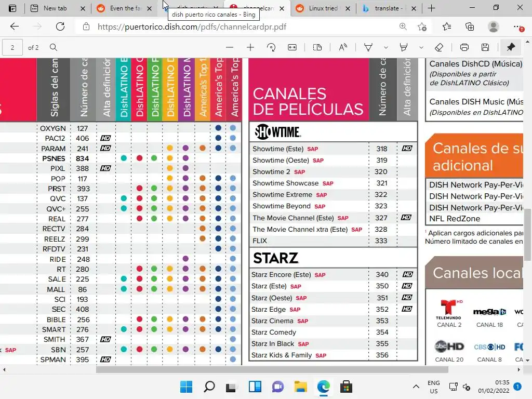Zoom in the PDF with plus icon

tap(250, 47)
